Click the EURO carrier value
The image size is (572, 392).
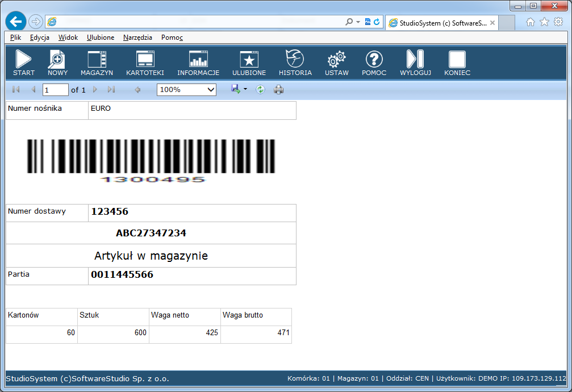coord(101,109)
